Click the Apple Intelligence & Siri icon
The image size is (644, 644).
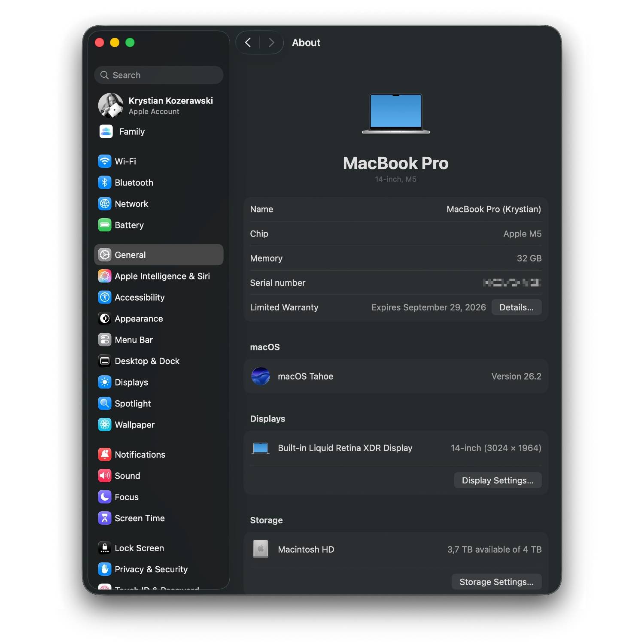[x=105, y=276]
